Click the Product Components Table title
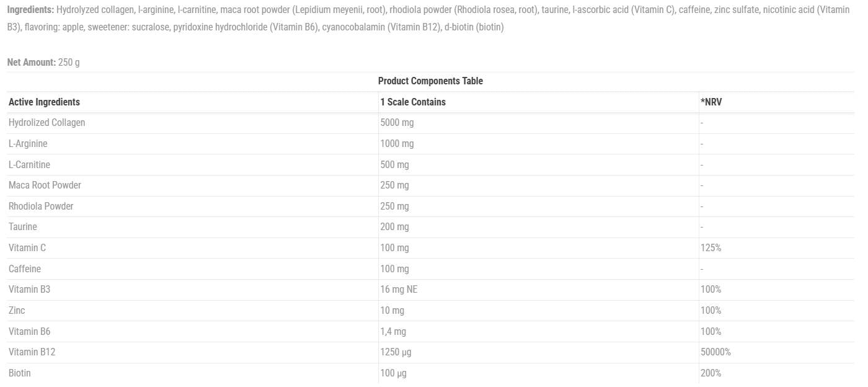This screenshot has height=387, width=868. pyautogui.click(x=430, y=81)
